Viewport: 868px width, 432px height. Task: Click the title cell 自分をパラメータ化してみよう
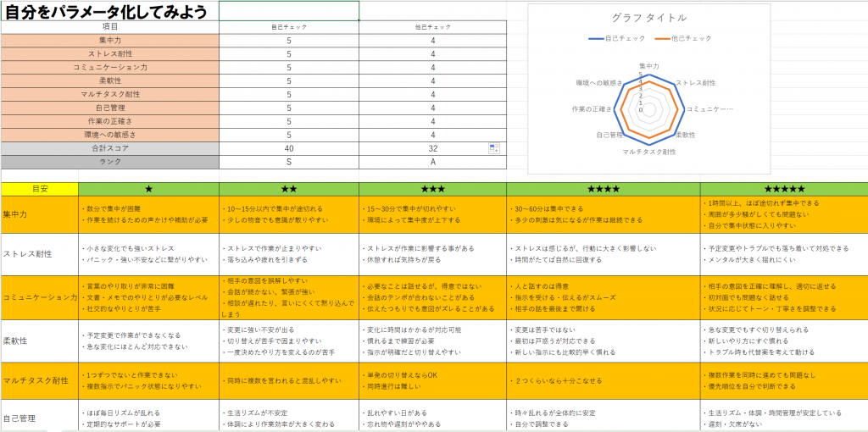coord(109,11)
